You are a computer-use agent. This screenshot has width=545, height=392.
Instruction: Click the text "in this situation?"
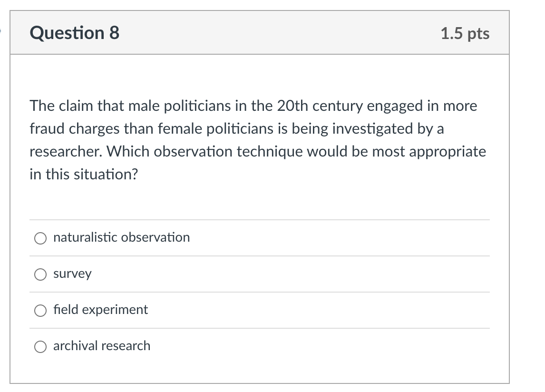(84, 175)
